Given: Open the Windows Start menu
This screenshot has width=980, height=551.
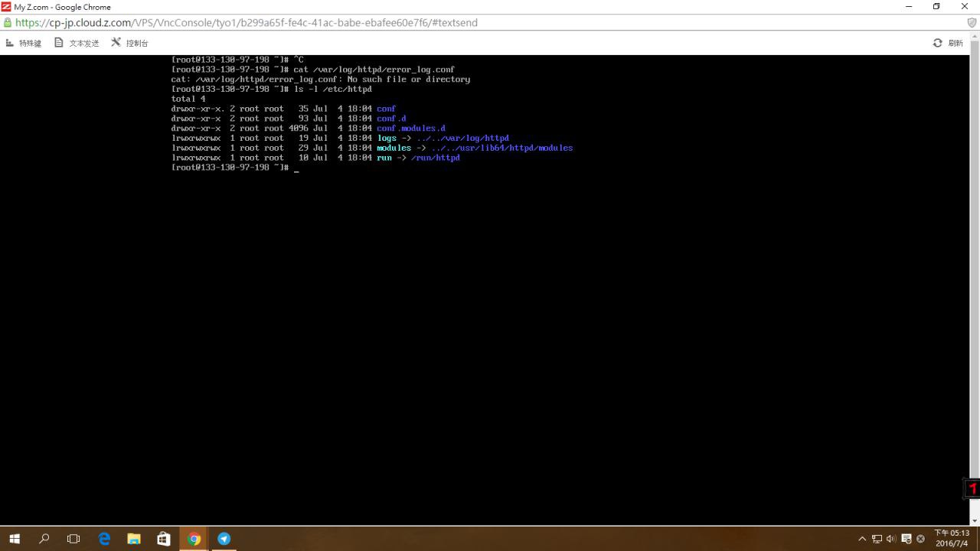Looking at the screenshot, I should tap(15, 539).
